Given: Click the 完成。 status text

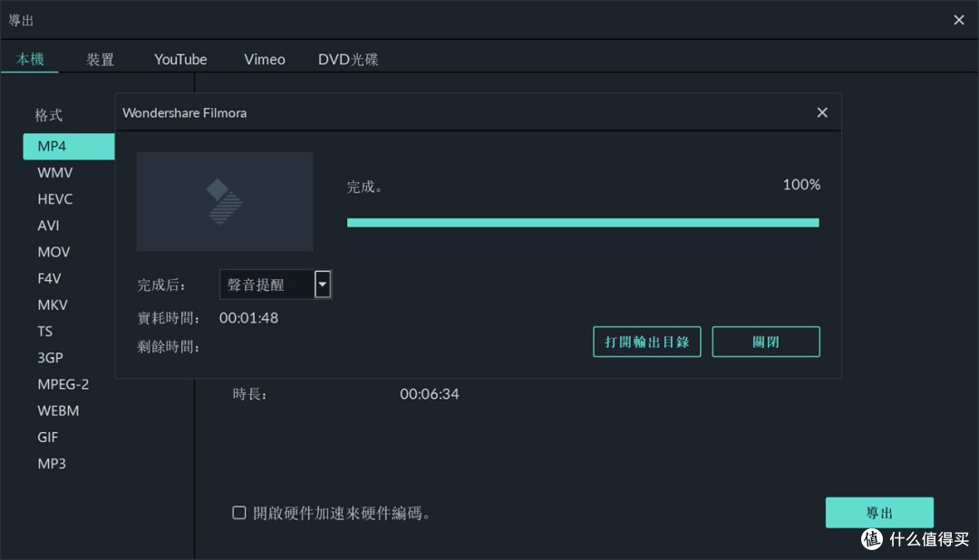Looking at the screenshot, I should click(364, 187).
